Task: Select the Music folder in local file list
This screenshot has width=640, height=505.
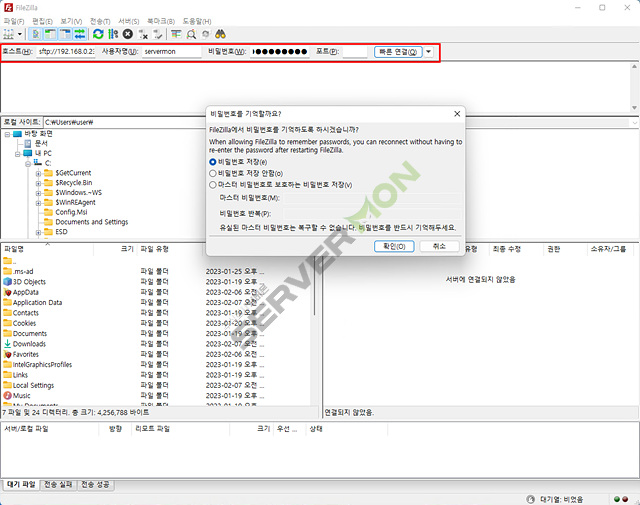Action: (22, 396)
